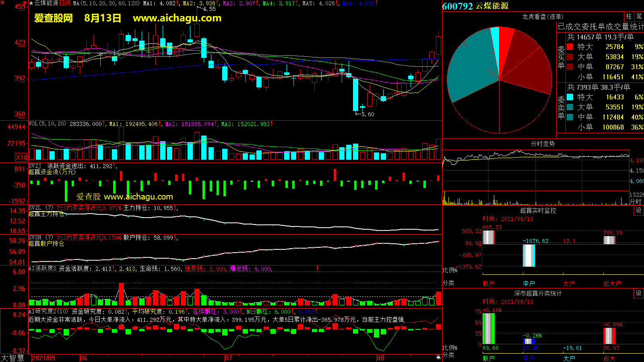Image resolution: width=644 pixels, height=362 pixels.
Task: Open 设 settings for 超赢实时监控 panel
Action: pyautogui.click(x=638, y=210)
